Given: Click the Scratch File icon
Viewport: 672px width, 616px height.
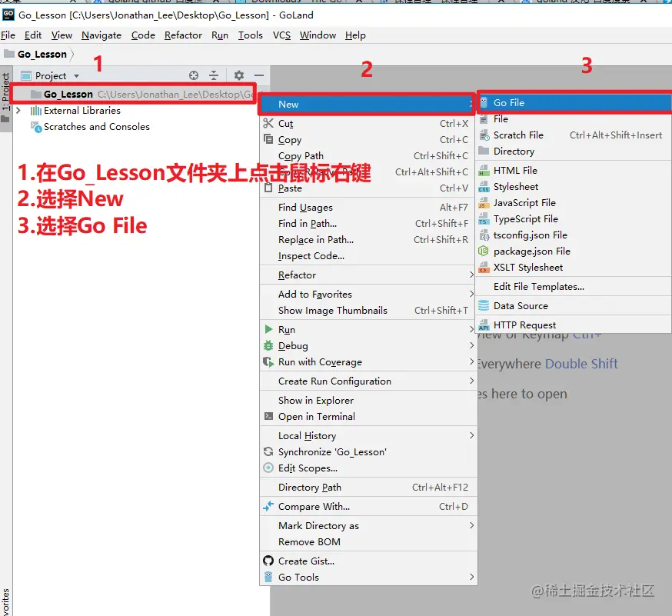Looking at the screenshot, I should (x=484, y=135).
